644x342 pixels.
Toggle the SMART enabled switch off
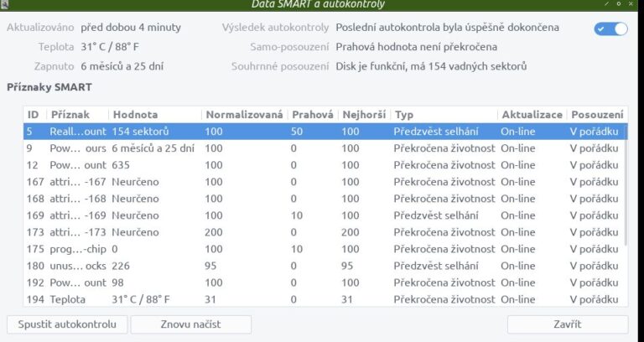610,29
